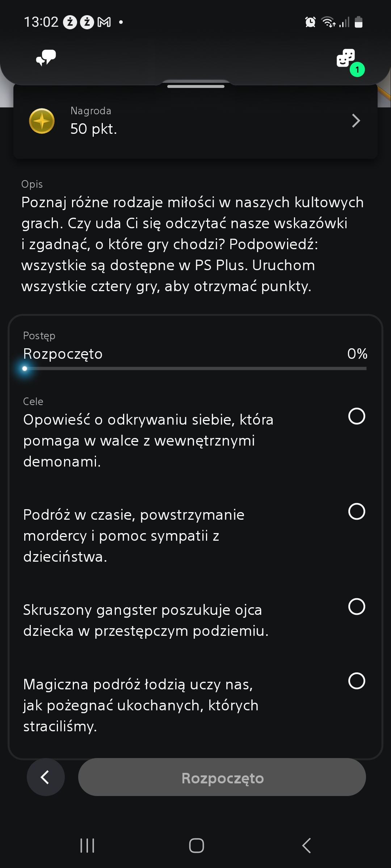
Task: Click the progress bar start dot
Action: coord(25,369)
